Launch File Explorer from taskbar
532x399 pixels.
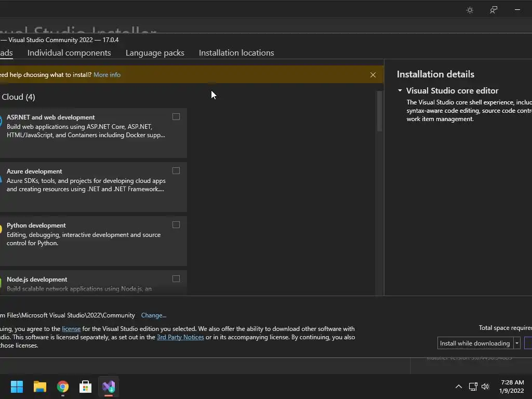pyautogui.click(x=39, y=387)
